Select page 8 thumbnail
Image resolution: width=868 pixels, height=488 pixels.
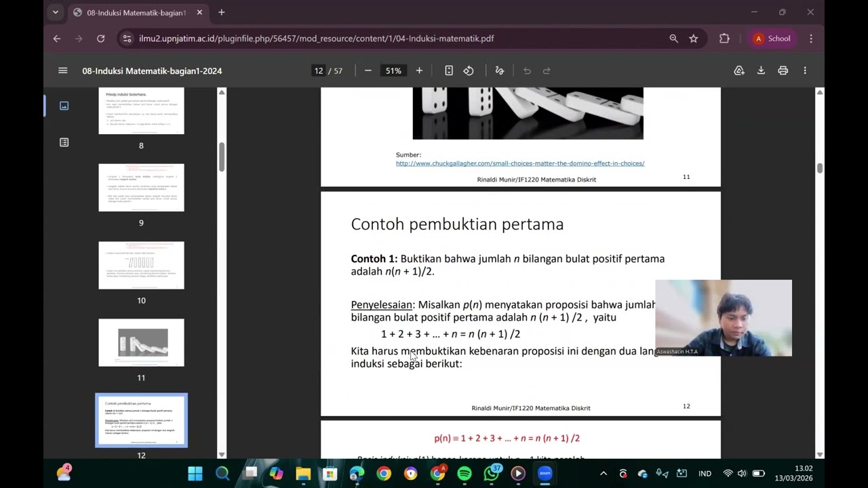(141, 111)
